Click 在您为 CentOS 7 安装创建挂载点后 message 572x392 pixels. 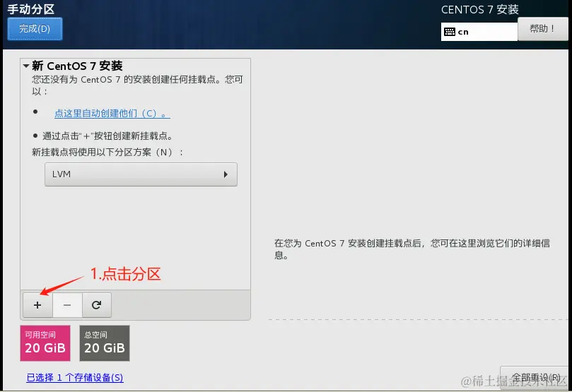point(412,249)
